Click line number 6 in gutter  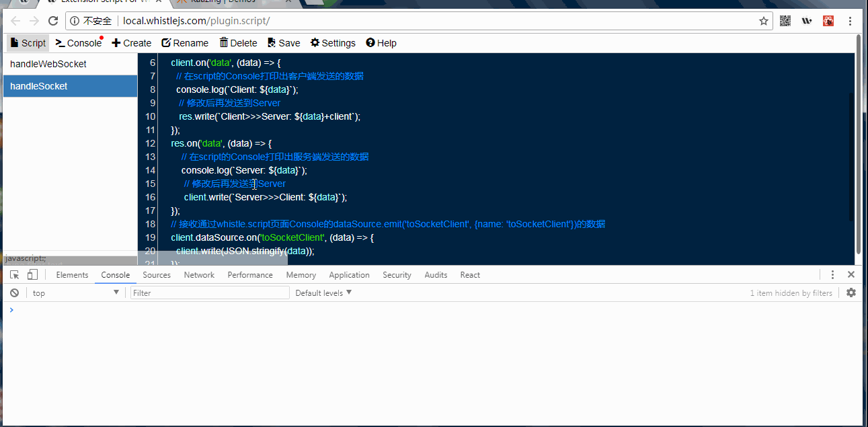[153, 63]
